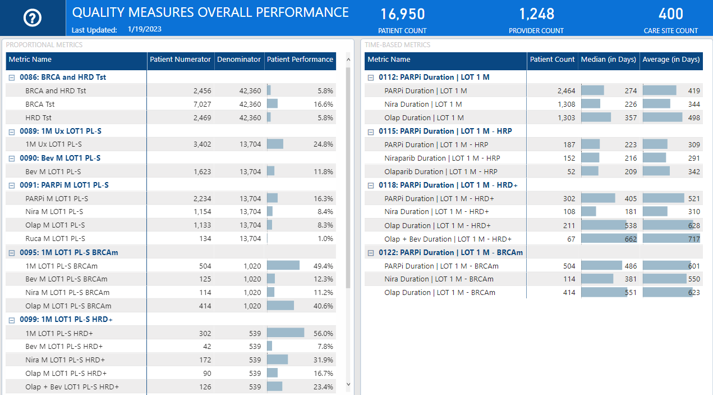Select the Ruca M LOT1 PL-S row

click(x=171, y=239)
